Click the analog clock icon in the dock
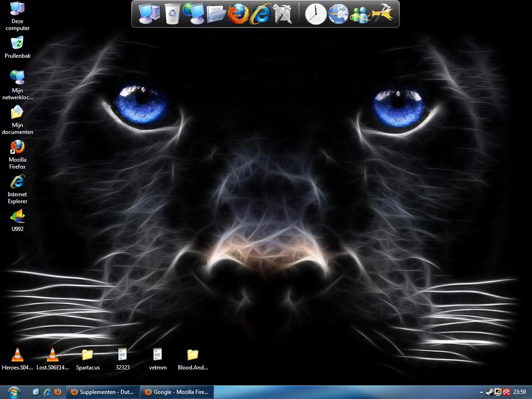The height and width of the screenshot is (399, 532). click(x=316, y=14)
